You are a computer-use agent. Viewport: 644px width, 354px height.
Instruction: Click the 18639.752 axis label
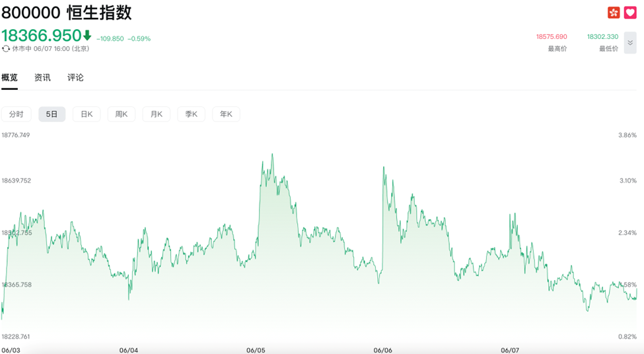(x=16, y=181)
